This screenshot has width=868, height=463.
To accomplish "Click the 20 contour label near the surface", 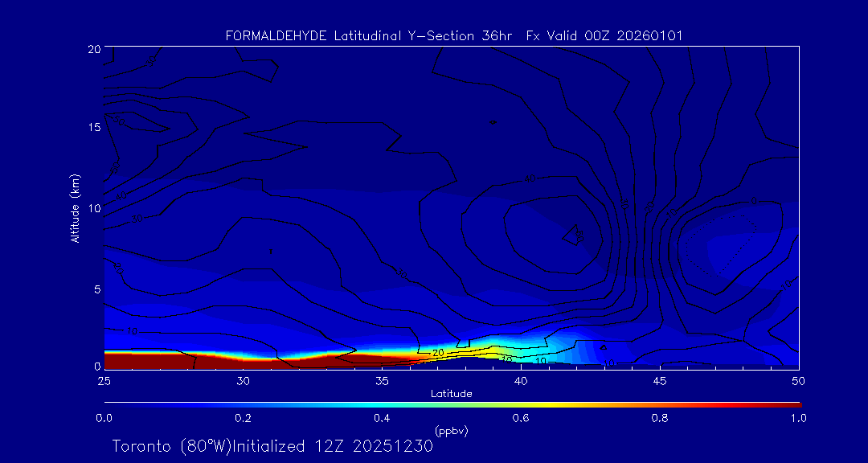I will 438,353.
